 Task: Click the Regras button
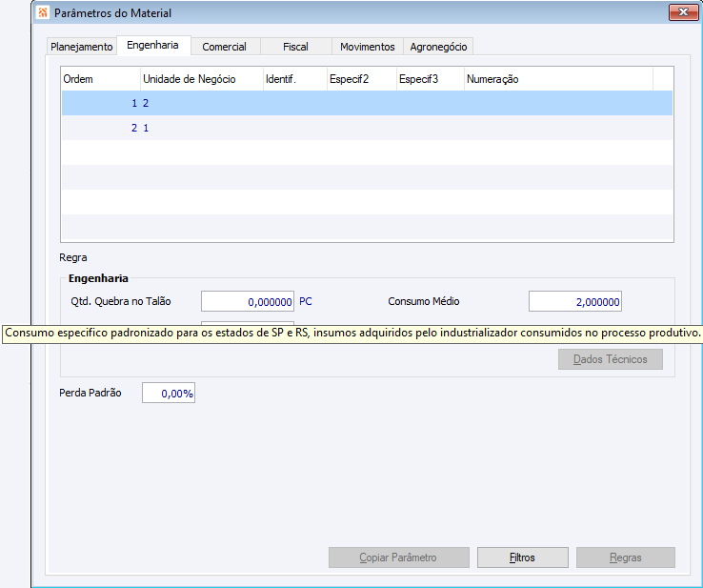tap(626, 558)
